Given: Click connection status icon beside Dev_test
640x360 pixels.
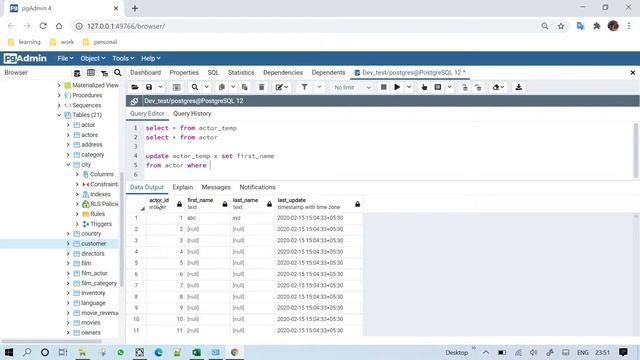Looking at the screenshot, I should [x=134, y=101].
